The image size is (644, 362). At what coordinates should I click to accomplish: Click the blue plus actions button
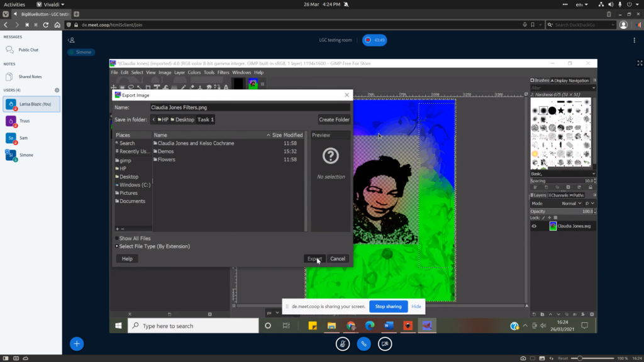tap(77, 344)
